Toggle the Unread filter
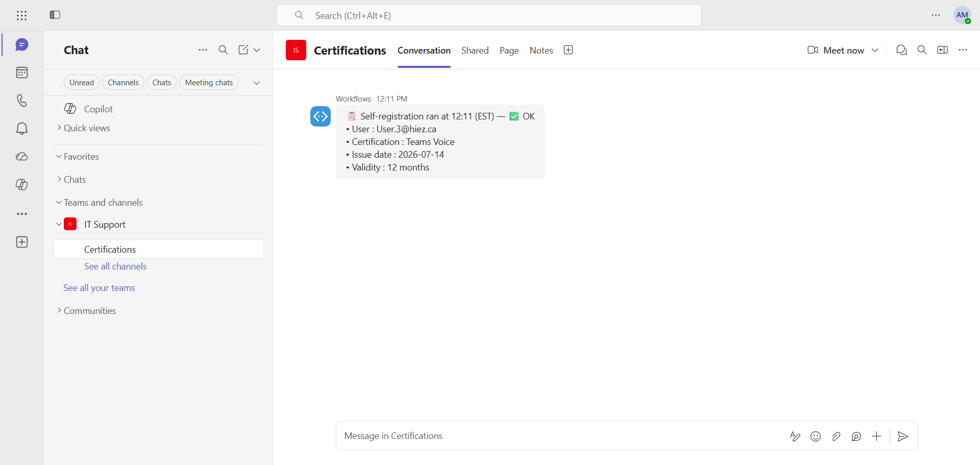The width and height of the screenshot is (980, 465). coord(82,83)
